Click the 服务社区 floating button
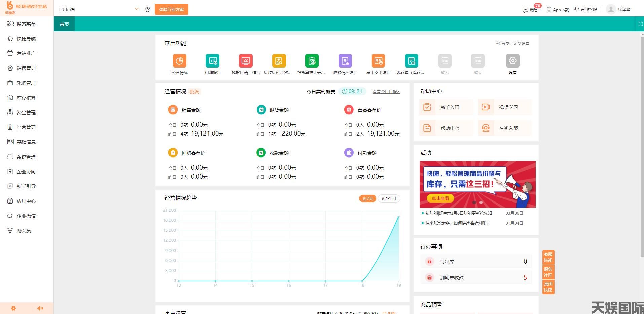The width and height of the screenshot is (644, 314). [x=548, y=272]
